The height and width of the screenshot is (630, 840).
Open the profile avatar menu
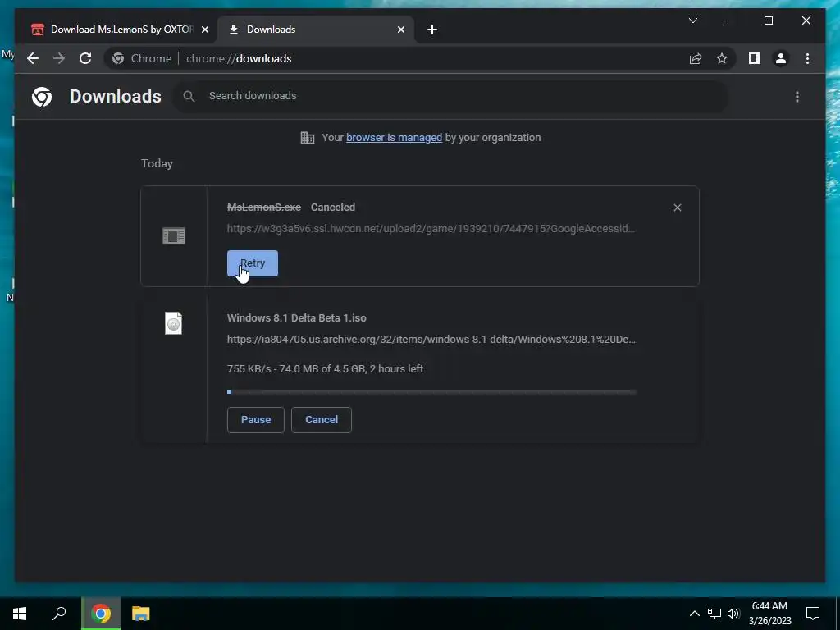[781, 58]
